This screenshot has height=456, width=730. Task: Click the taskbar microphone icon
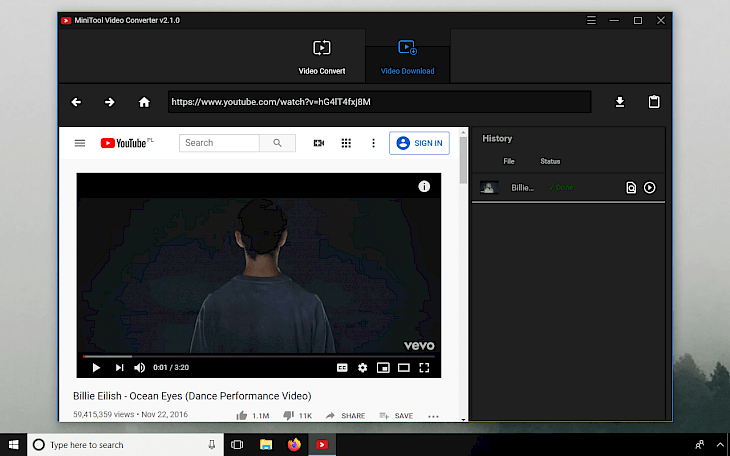click(212, 444)
